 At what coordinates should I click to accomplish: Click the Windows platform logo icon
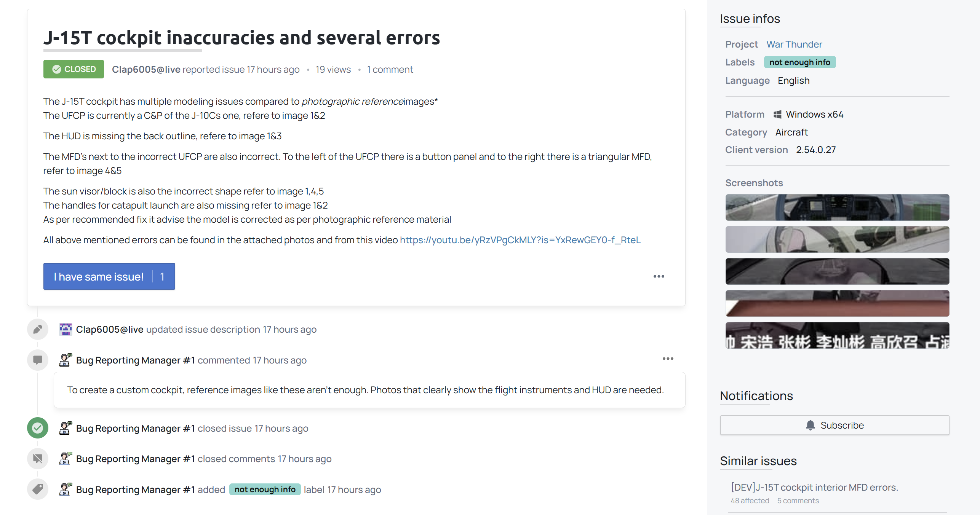click(777, 115)
